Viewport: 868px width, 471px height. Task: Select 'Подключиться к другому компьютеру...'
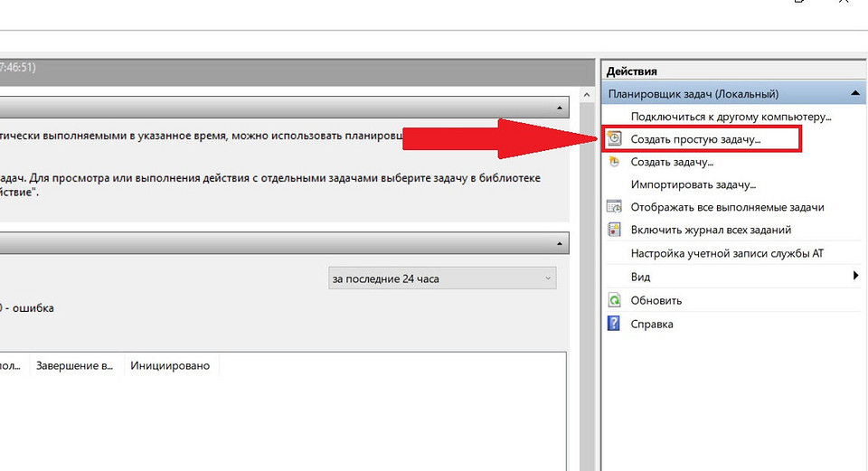[731, 117]
